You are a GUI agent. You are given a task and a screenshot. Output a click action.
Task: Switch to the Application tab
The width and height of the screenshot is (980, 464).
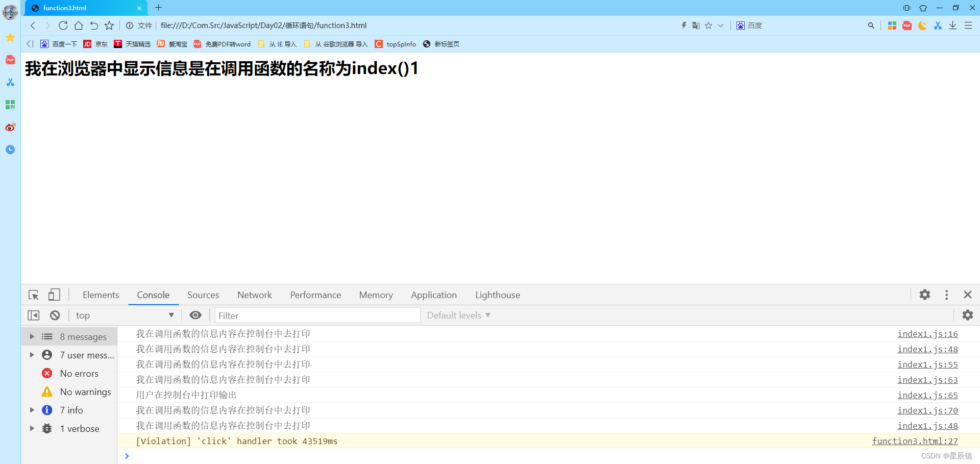coord(434,295)
